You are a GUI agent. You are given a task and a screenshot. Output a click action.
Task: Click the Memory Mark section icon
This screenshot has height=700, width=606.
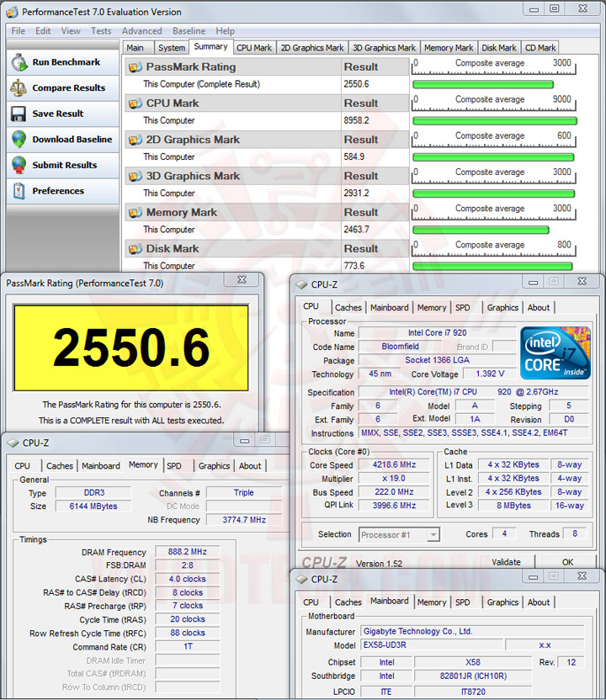pyautogui.click(x=136, y=213)
